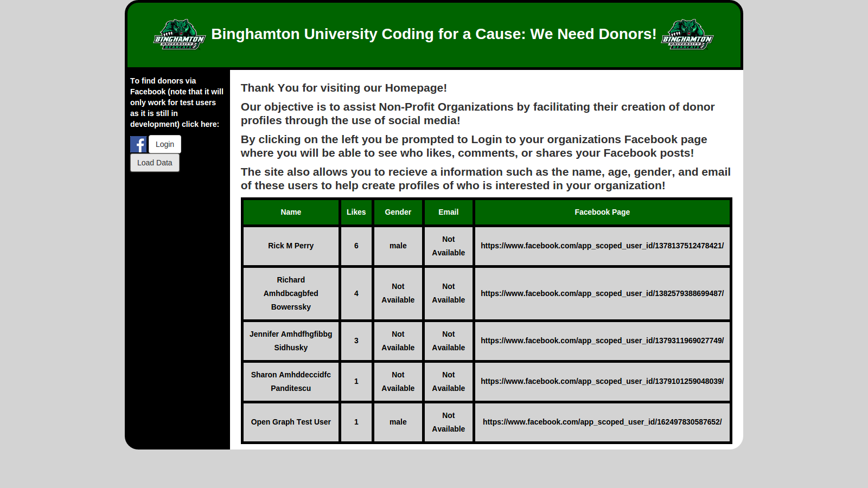The image size is (868, 488).
Task: Open Jennifer Sidhusky's Facebook page URL
Action: click(x=602, y=341)
